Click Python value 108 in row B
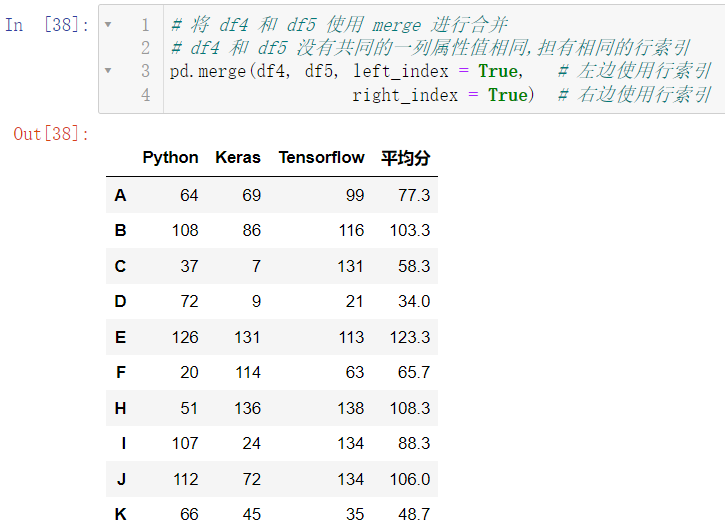This screenshot has height=532, width=725. pyautogui.click(x=185, y=231)
